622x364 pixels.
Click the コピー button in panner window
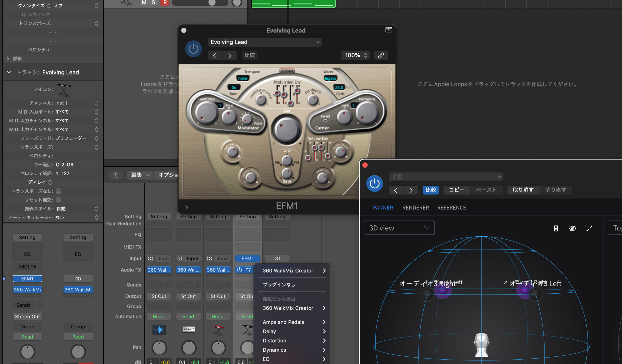pos(456,190)
